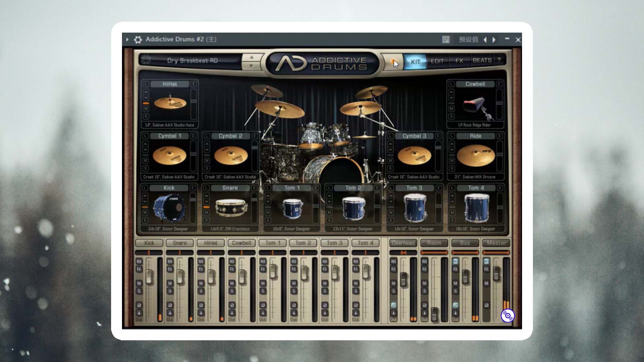644x362 pixels.
Task: Click the E edit button on Snare slot
Action: click(254, 188)
